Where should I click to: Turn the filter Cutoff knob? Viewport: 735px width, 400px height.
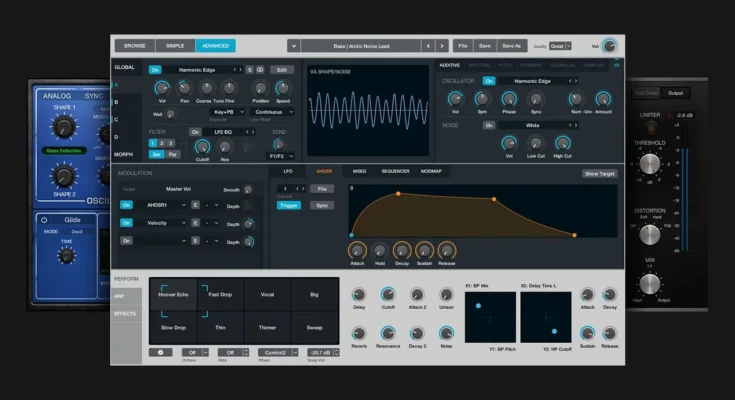(x=203, y=146)
